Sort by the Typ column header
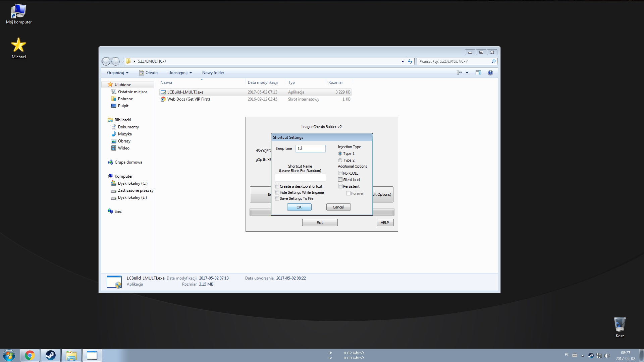The width and height of the screenshot is (644, 362). [x=306, y=82]
